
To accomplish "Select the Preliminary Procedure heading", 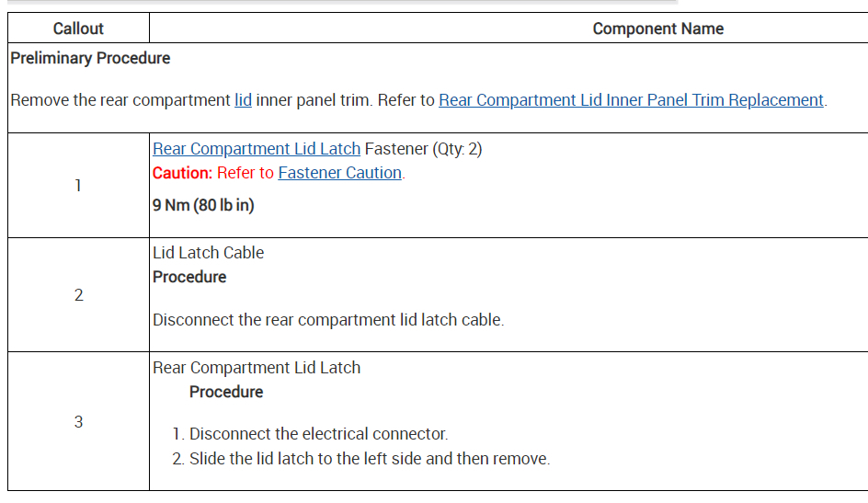I will [x=90, y=58].
